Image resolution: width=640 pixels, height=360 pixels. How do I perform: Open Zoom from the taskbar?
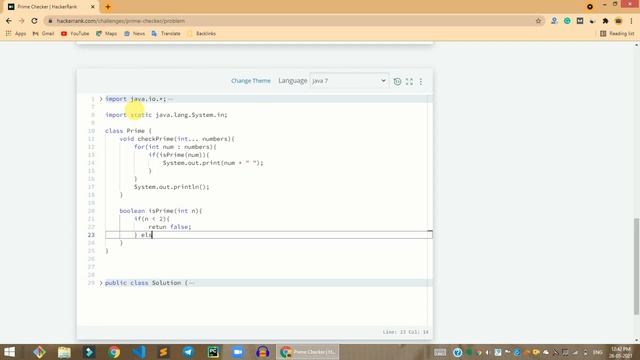(x=238, y=352)
